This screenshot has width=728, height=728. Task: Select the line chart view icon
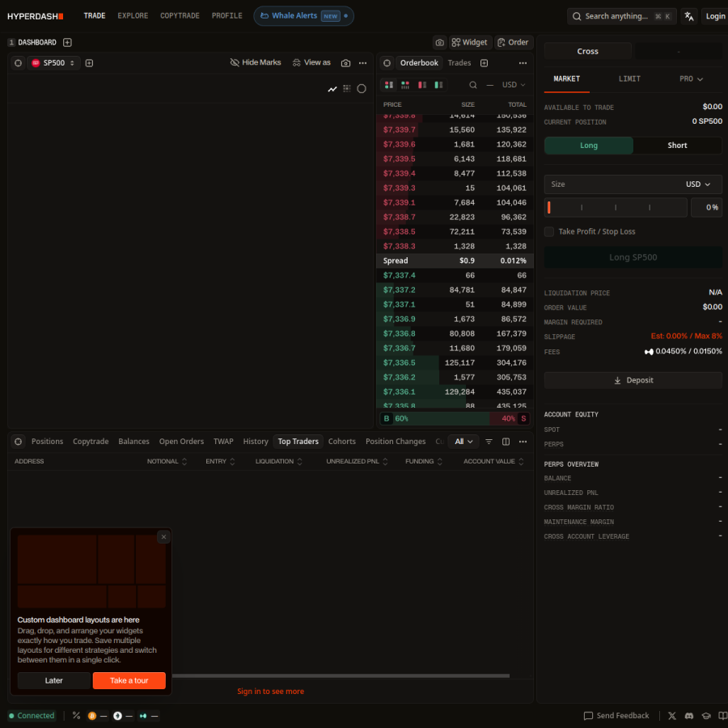click(332, 89)
